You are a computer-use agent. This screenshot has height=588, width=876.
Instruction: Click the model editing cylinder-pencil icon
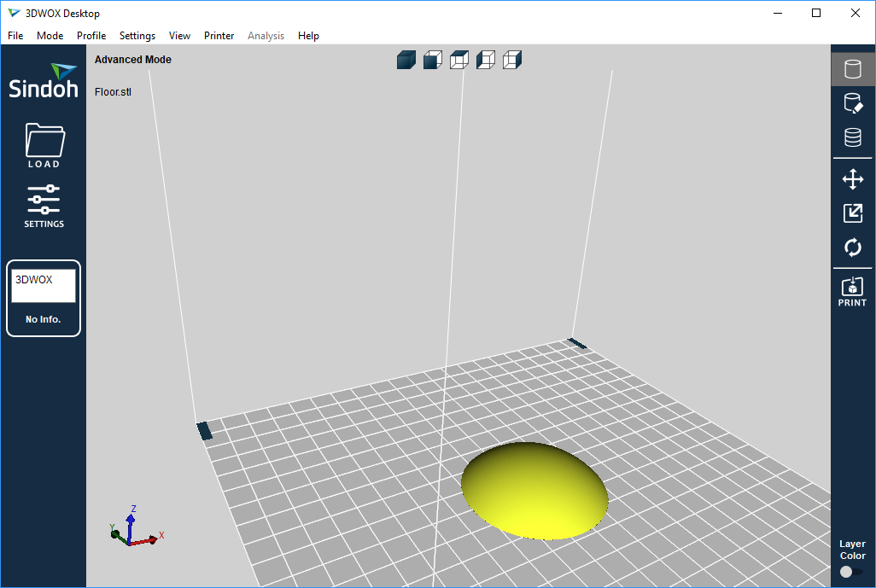point(853,102)
